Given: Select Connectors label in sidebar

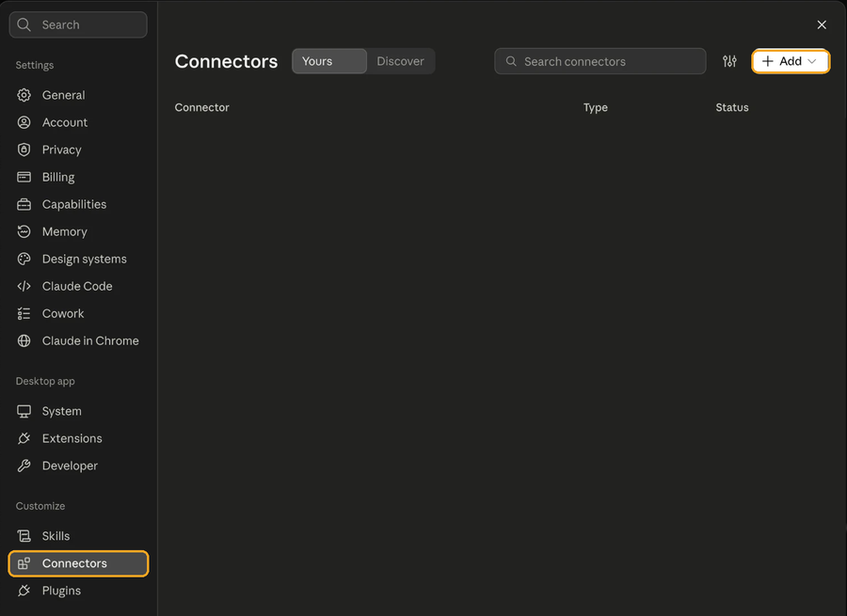Looking at the screenshot, I should (74, 563).
